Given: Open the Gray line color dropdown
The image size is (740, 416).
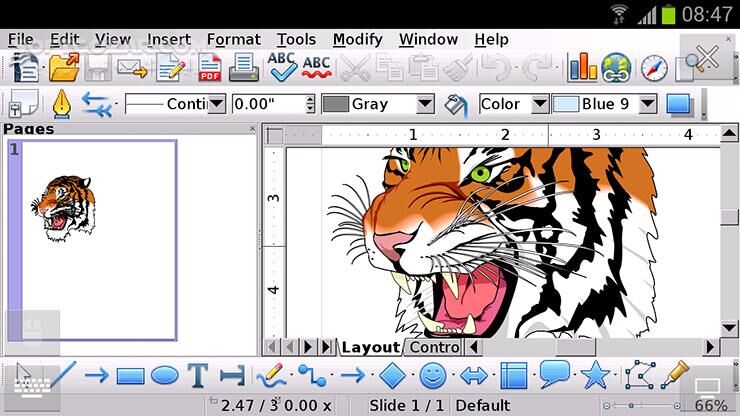Looking at the screenshot, I should click(x=425, y=104).
